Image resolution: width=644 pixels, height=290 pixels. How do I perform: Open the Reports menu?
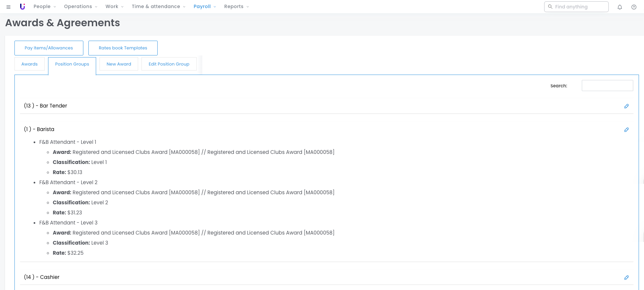click(236, 7)
